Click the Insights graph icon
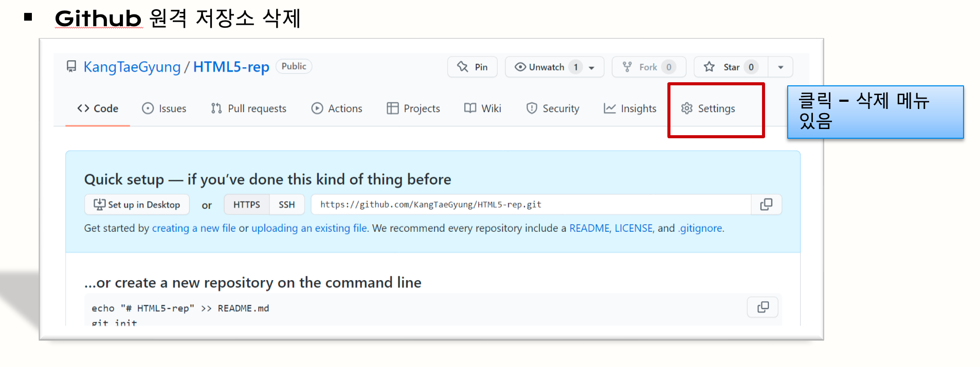This screenshot has height=367, width=980. tap(609, 108)
